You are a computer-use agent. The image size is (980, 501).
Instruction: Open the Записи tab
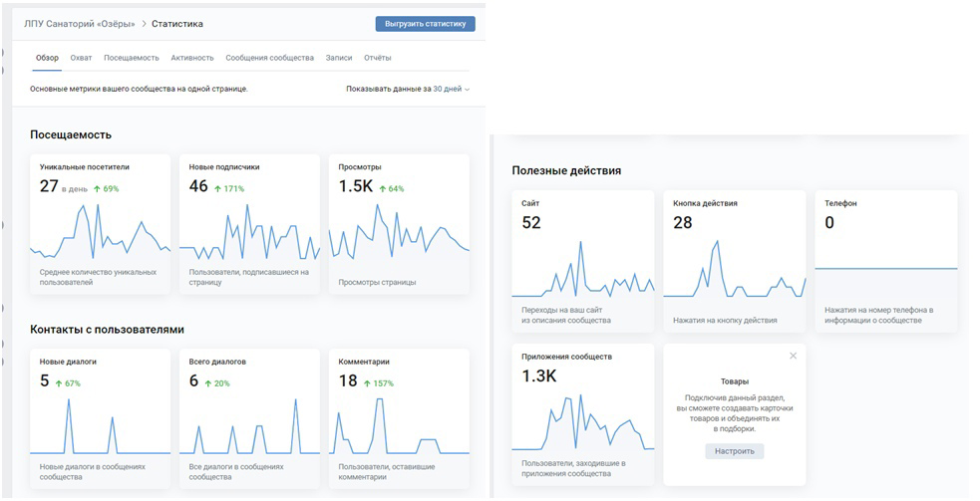pyautogui.click(x=339, y=58)
